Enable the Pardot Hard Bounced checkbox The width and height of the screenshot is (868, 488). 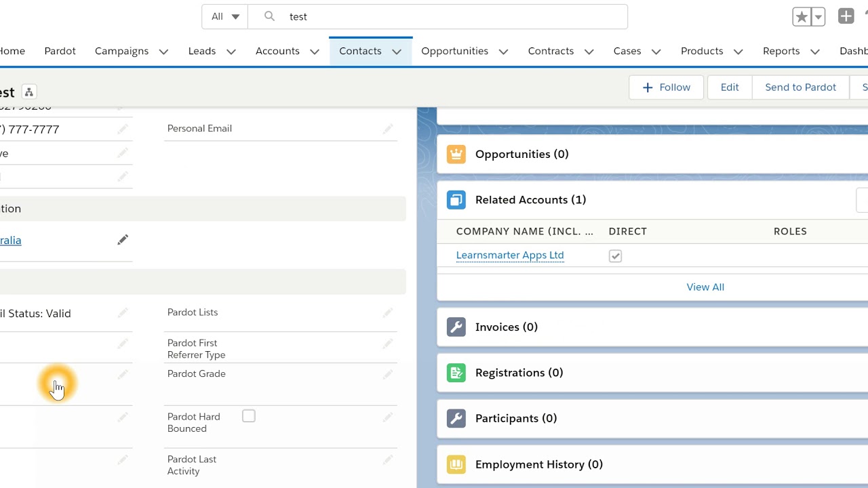click(x=249, y=415)
